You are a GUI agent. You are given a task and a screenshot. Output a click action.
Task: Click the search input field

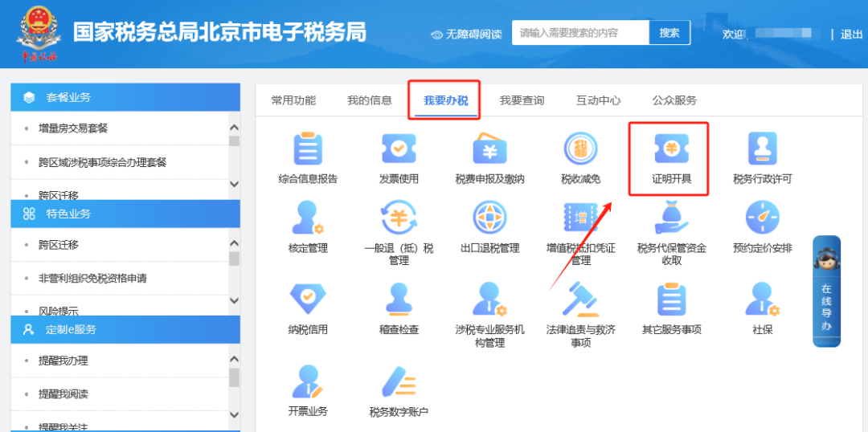(579, 33)
